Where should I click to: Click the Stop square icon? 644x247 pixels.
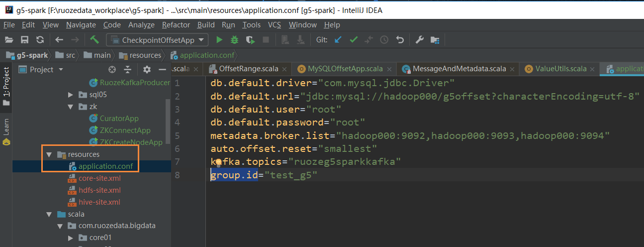[266, 40]
